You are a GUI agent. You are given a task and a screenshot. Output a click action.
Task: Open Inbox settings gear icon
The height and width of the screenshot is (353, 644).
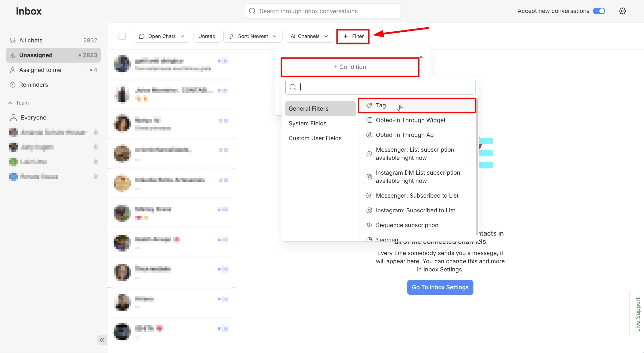point(622,11)
